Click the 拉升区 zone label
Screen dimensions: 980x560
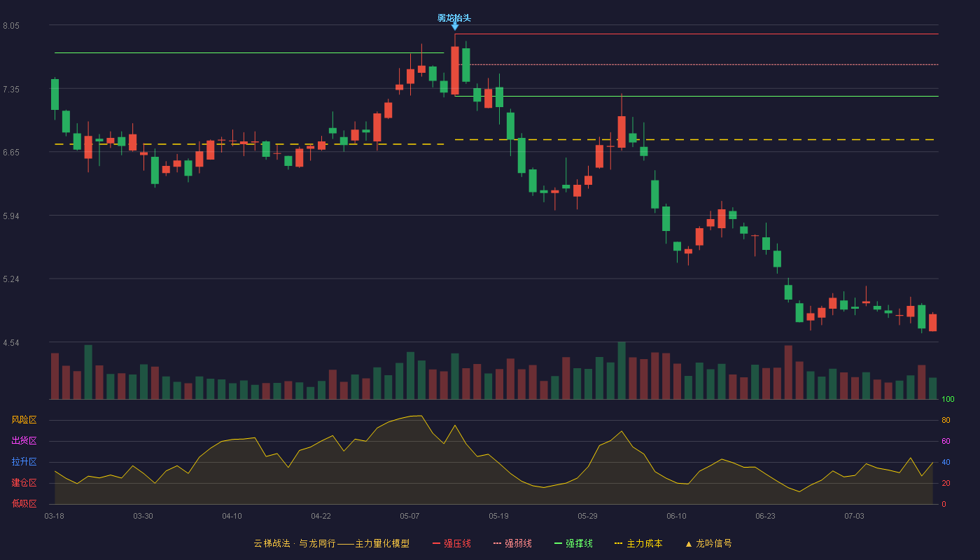(24, 462)
